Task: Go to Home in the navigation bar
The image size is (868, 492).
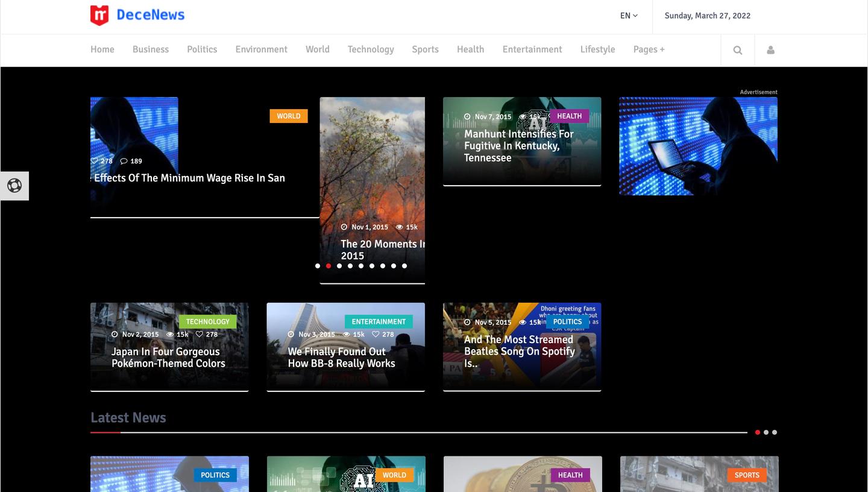Action: click(x=102, y=49)
